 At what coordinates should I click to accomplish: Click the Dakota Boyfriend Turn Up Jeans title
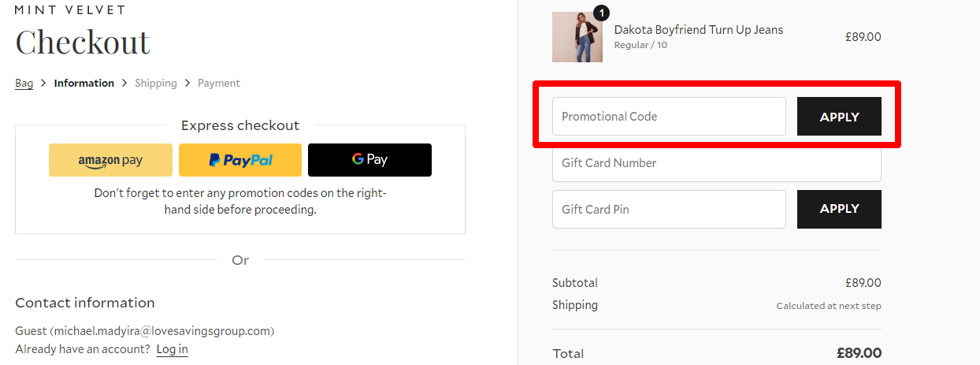pyautogui.click(x=698, y=30)
